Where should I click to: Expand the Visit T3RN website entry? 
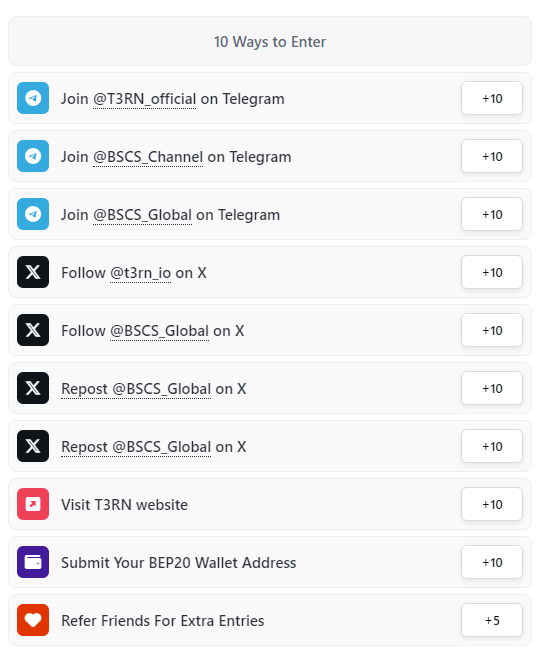click(x=270, y=504)
